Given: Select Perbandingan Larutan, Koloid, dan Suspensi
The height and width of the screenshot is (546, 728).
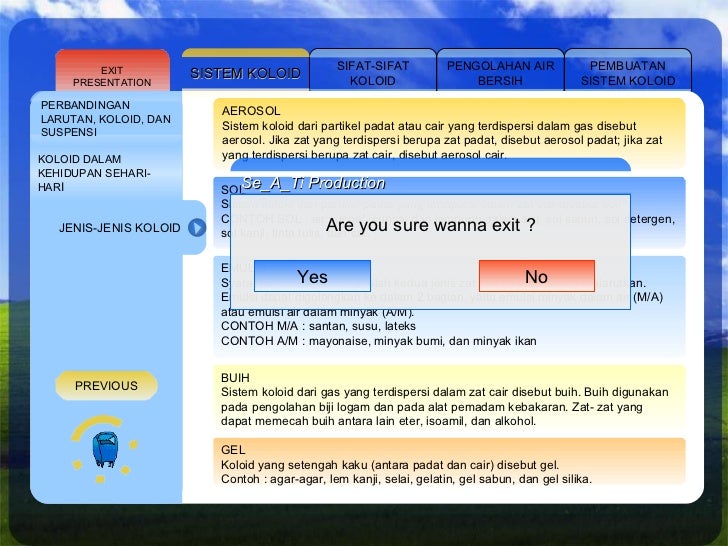Looking at the screenshot, I should click(106, 118).
